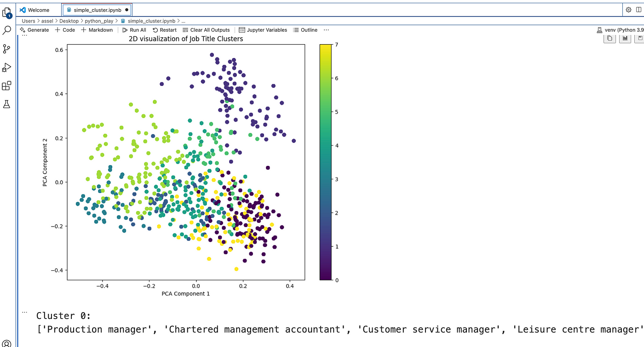Copy the plot output image

tap(609, 39)
